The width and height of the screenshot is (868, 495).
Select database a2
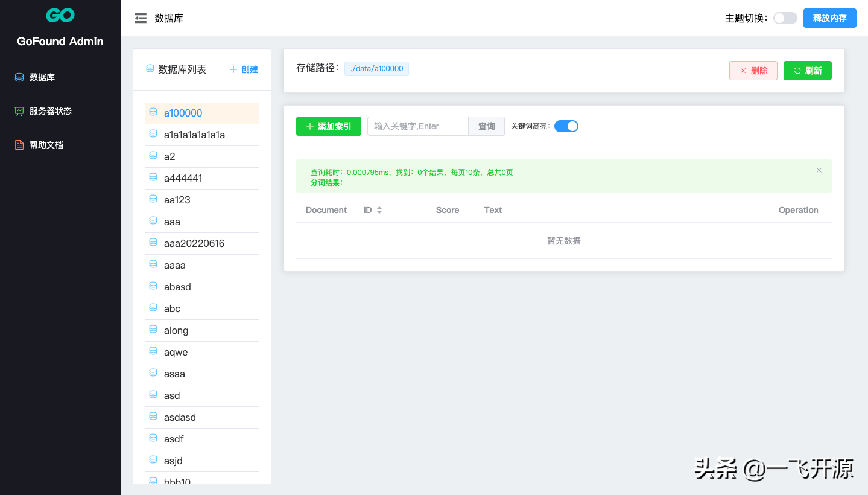pos(202,156)
